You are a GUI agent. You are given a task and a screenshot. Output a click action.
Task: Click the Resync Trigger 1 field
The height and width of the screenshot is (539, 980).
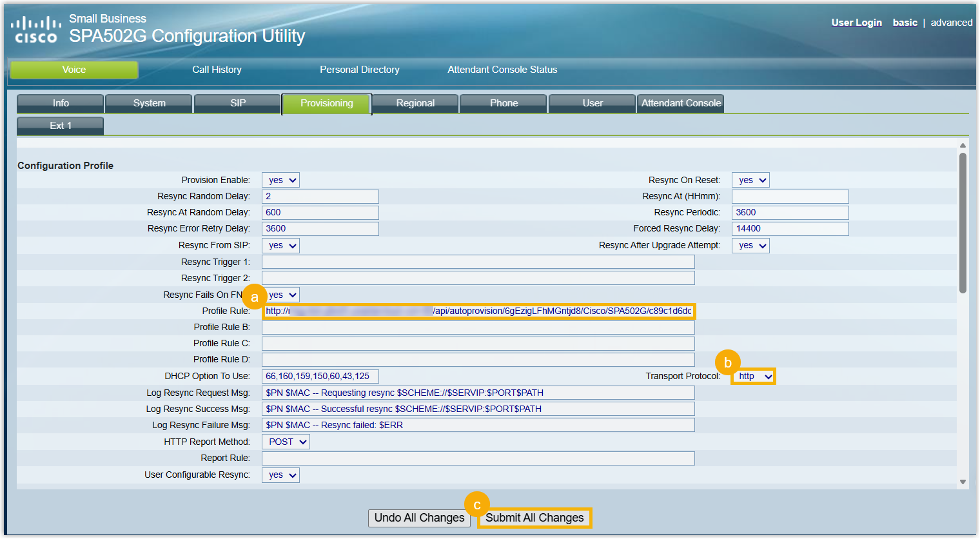478,262
